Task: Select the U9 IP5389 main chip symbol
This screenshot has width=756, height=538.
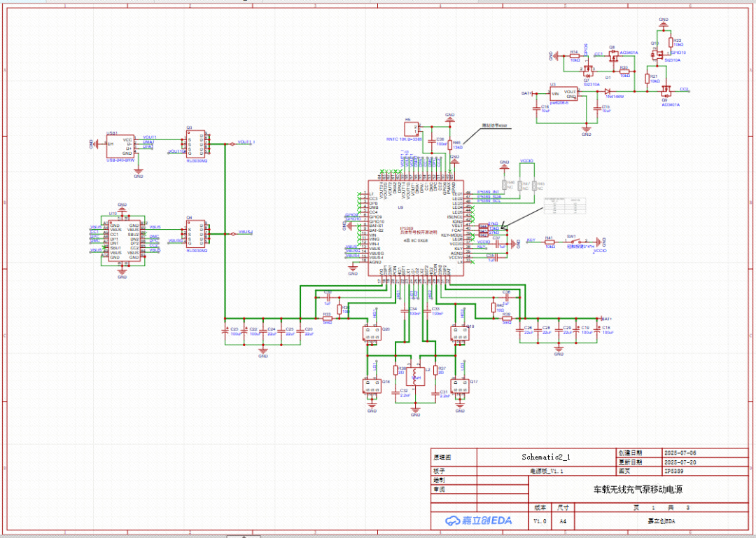Action: 412,230
